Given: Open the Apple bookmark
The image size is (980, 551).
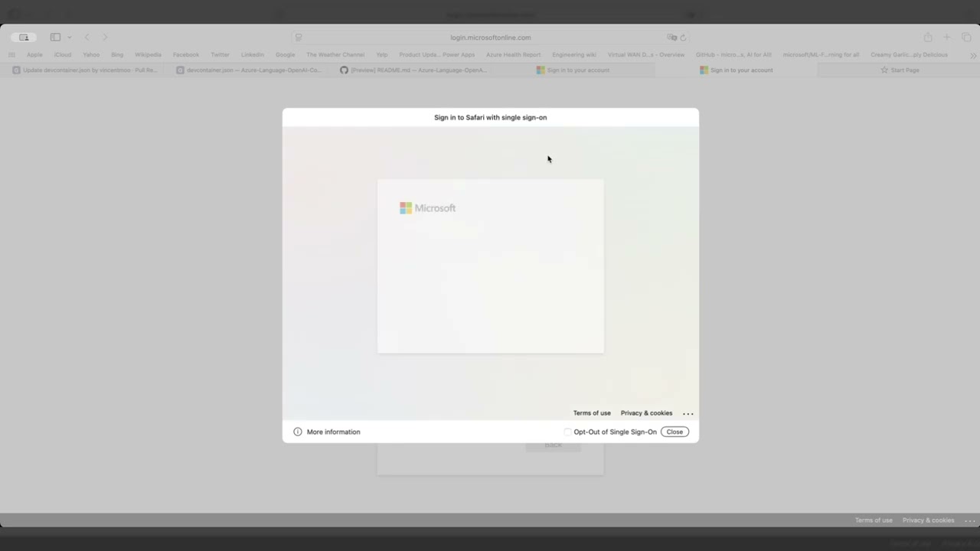Looking at the screenshot, I should click(x=34, y=54).
